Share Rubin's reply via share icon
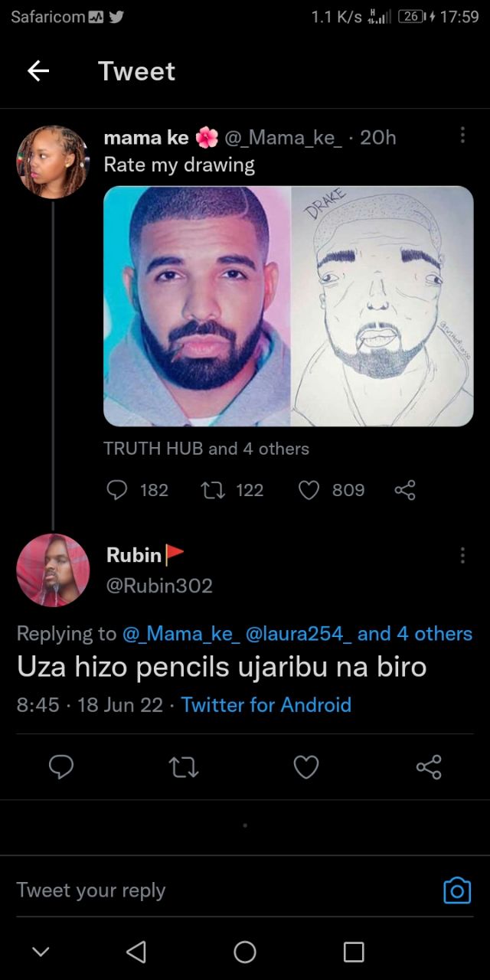This screenshot has height=980, width=490. coord(429,766)
